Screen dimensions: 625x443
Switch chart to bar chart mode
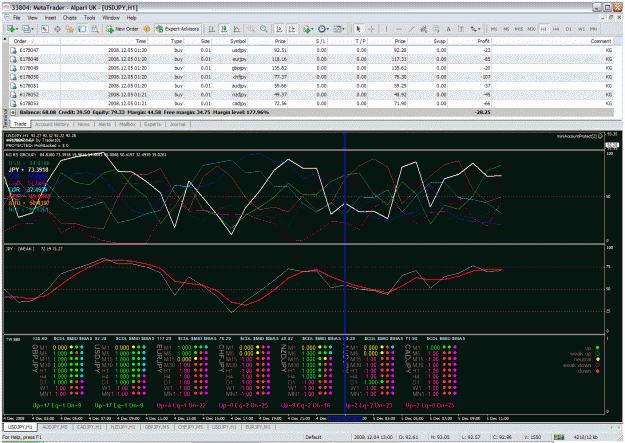coord(212,29)
